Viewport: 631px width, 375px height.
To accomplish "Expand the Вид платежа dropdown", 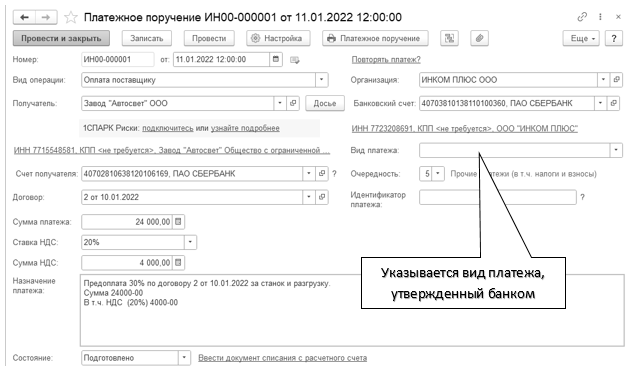I will pyautogui.click(x=616, y=150).
